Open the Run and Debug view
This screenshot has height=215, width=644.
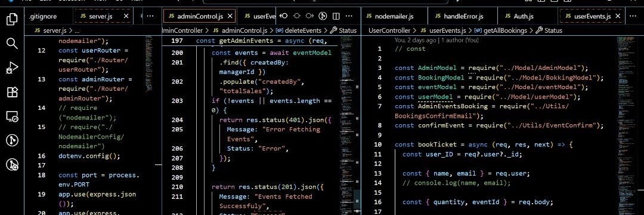coord(13,68)
